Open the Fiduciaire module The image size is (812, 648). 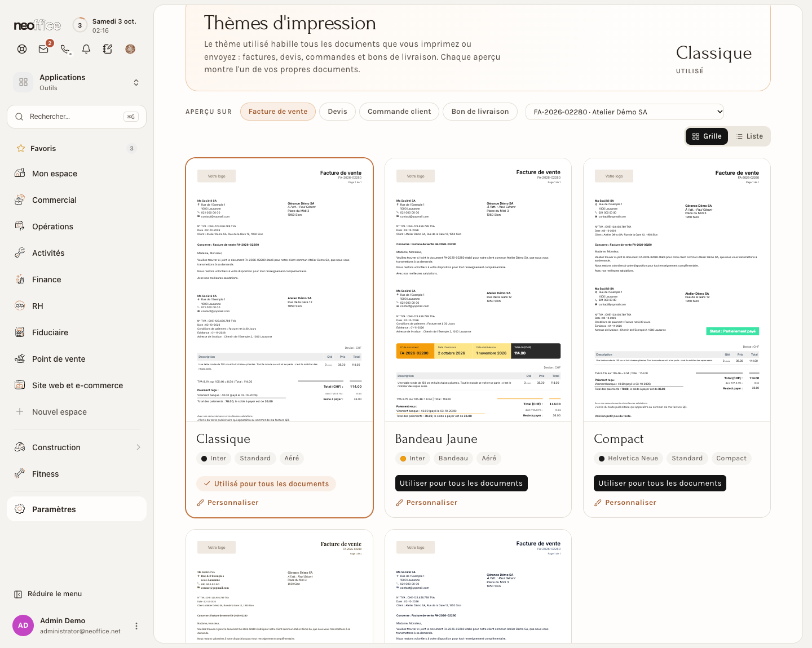pyautogui.click(x=77, y=332)
